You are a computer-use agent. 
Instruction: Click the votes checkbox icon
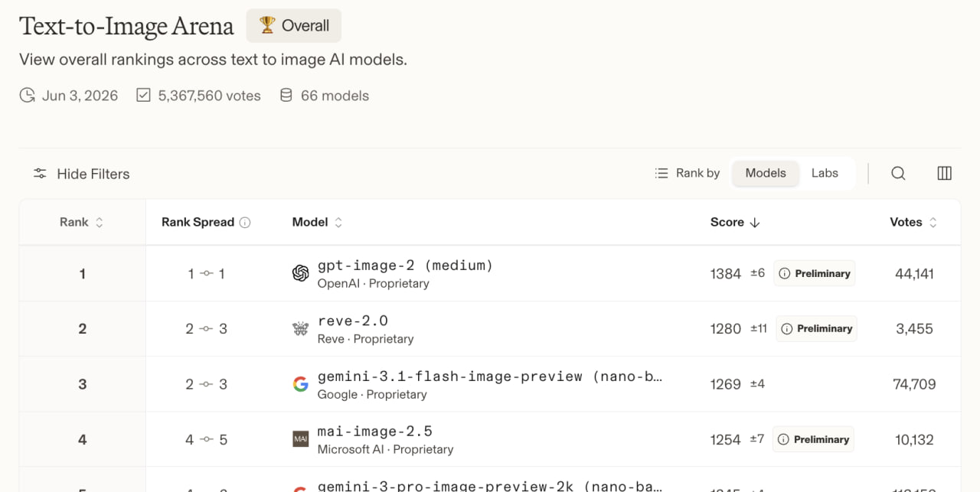click(143, 96)
